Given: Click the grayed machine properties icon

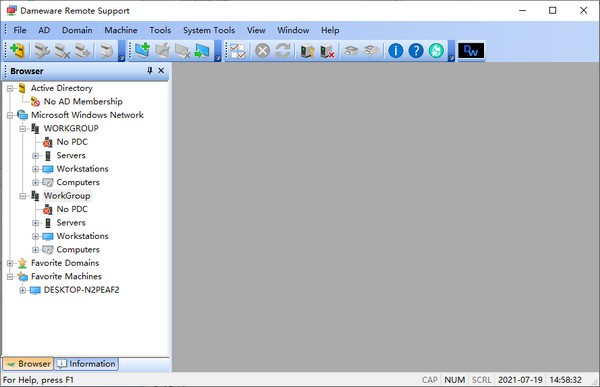Looking at the screenshot, I should click(x=162, y=51).
